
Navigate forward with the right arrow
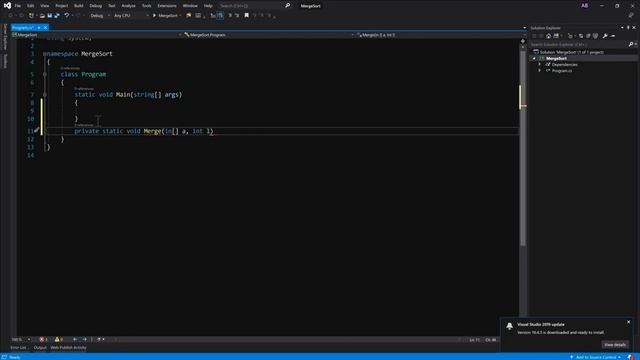click(84, 339)
